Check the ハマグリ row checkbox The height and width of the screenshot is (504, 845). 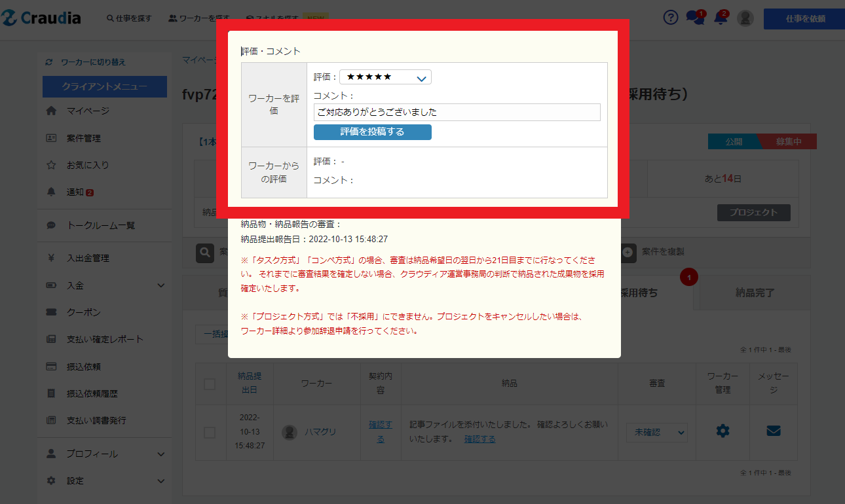point(210,432)
